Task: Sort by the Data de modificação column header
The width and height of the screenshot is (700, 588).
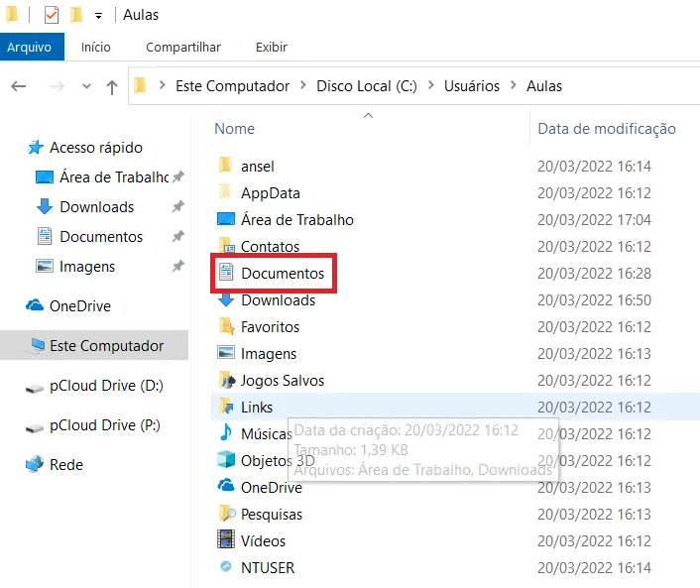Action: click(607, 129)
